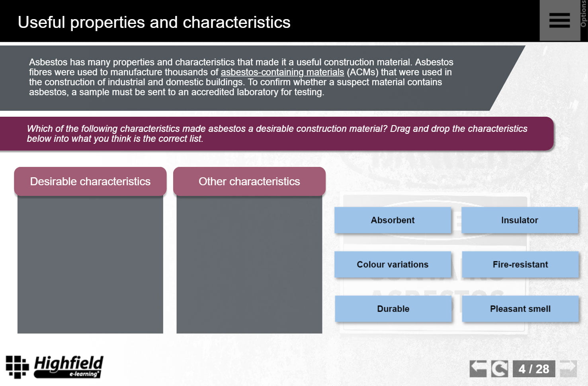Click the Highfield e-learning logo
Screen dimensions: 588x386
point(55,366)
